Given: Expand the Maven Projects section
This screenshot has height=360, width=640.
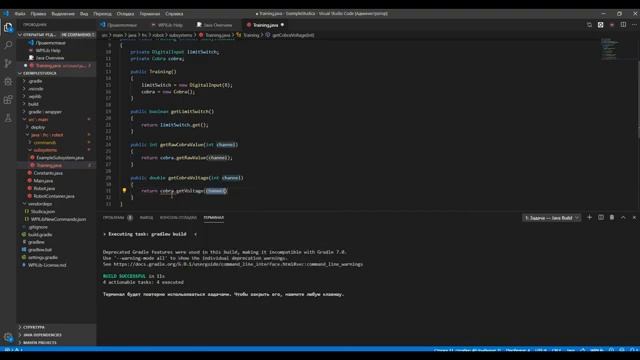Looking at the screenshot, I should [40, 343].
